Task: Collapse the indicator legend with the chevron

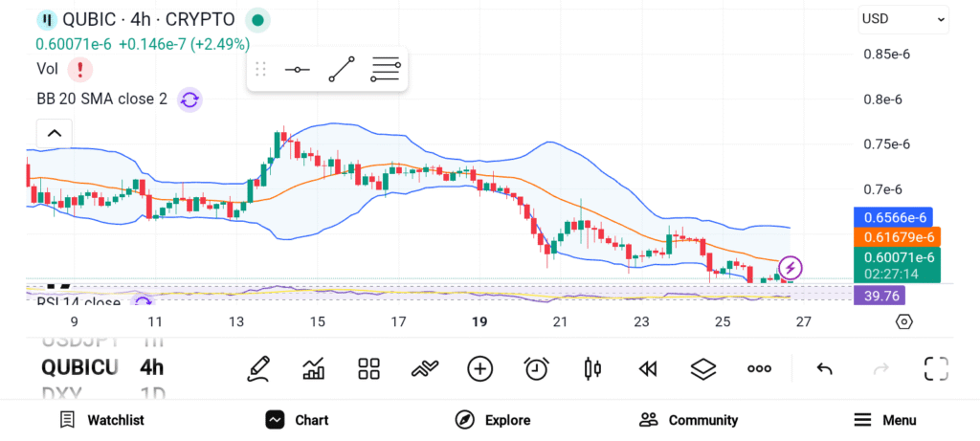Action: tap(54, 134)
